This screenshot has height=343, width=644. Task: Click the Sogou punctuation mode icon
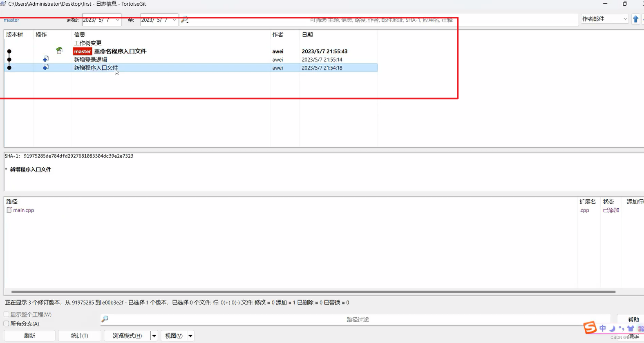[x=622, y=328]
